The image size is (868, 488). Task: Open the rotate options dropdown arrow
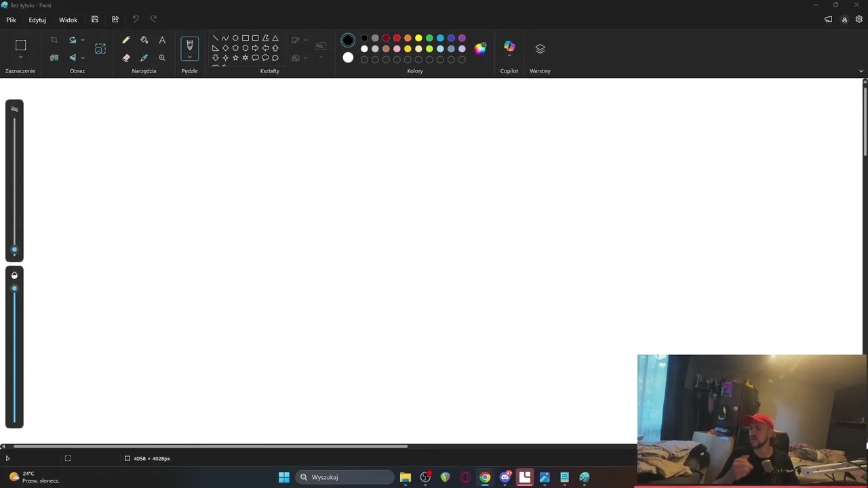point(83,40)
